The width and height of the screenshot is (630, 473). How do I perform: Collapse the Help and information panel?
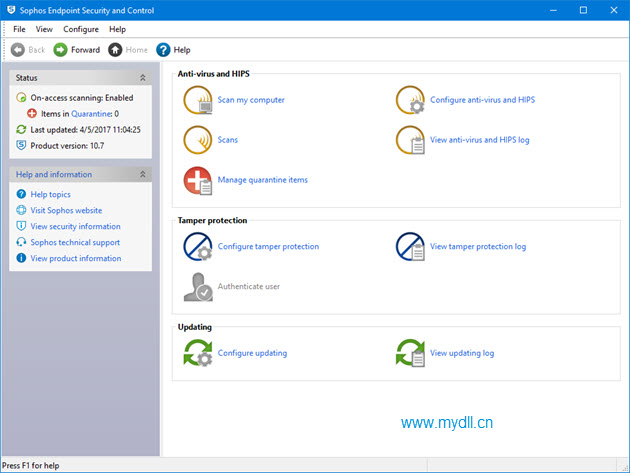(143, 174)
